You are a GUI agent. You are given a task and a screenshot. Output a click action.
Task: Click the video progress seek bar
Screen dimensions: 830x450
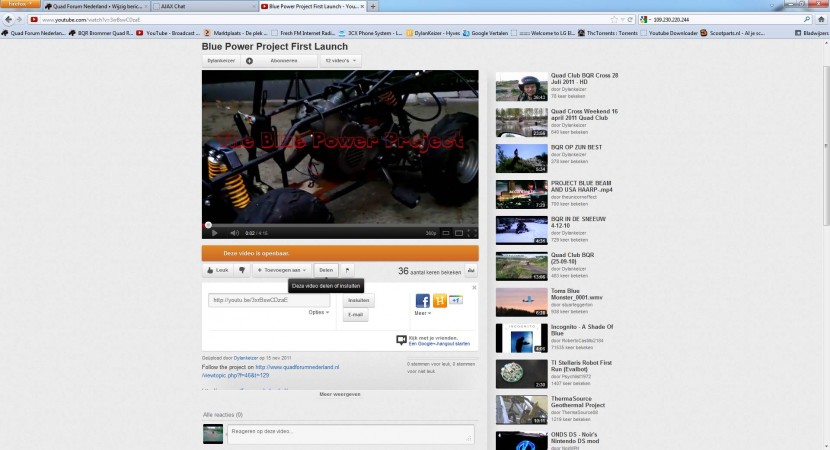(x=340, y=224)
